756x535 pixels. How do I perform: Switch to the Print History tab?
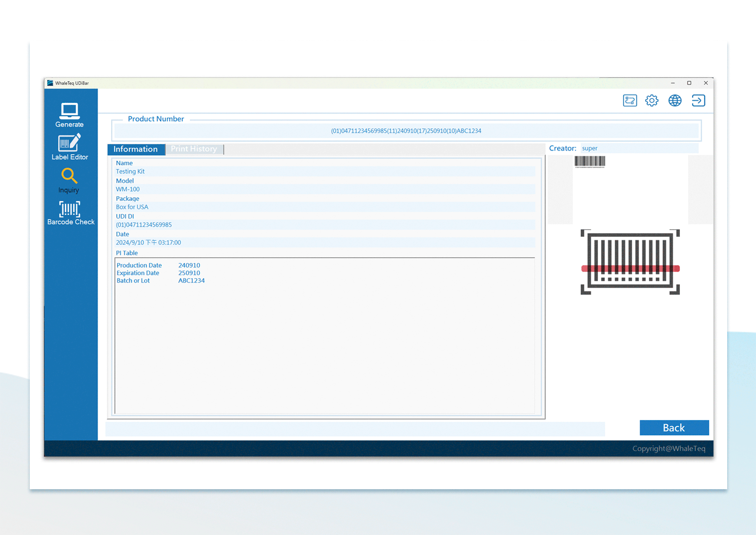(194, 149)
